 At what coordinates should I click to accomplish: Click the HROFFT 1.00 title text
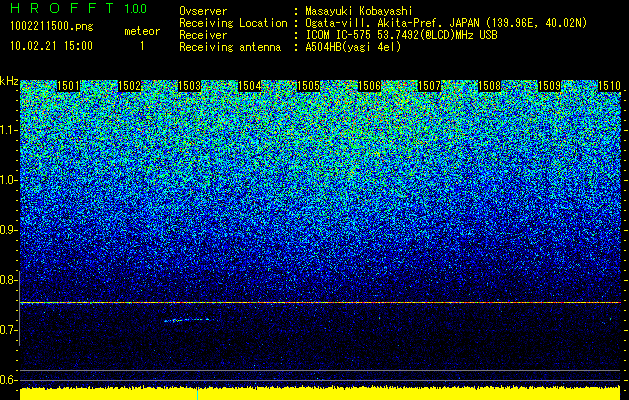79,8
